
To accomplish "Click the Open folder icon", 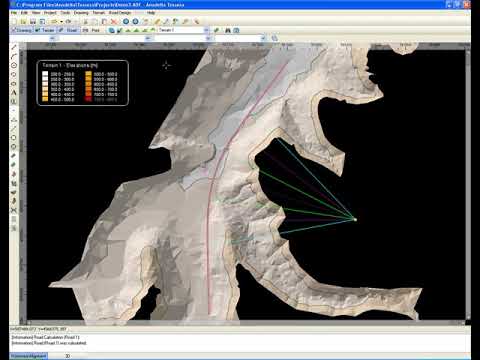I will (23, 22).
